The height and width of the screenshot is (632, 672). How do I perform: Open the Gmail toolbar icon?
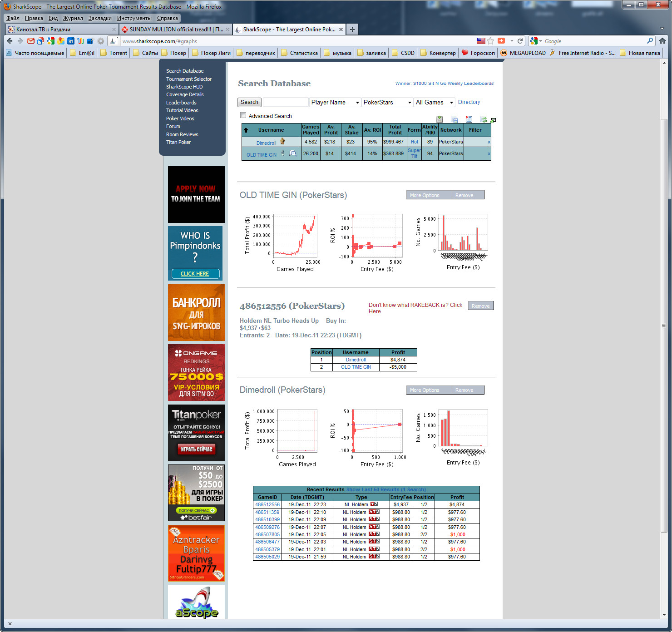tap(31, 41)
